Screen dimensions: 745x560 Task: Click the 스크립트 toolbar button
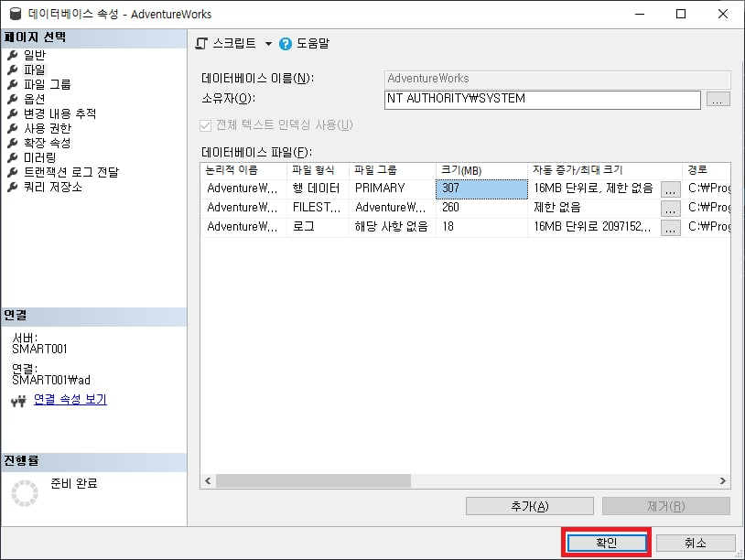(226, 44)
